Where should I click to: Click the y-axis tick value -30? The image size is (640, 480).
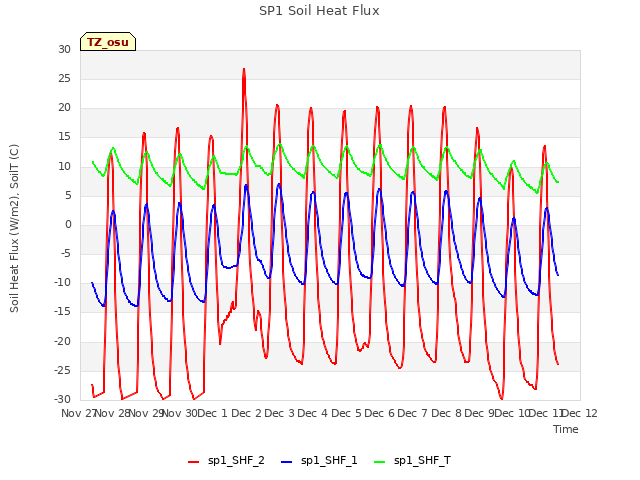click(63, 400)
